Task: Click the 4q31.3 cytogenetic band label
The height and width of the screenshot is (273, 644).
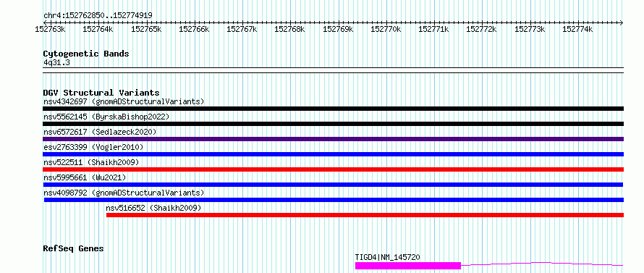Action: 56,62
